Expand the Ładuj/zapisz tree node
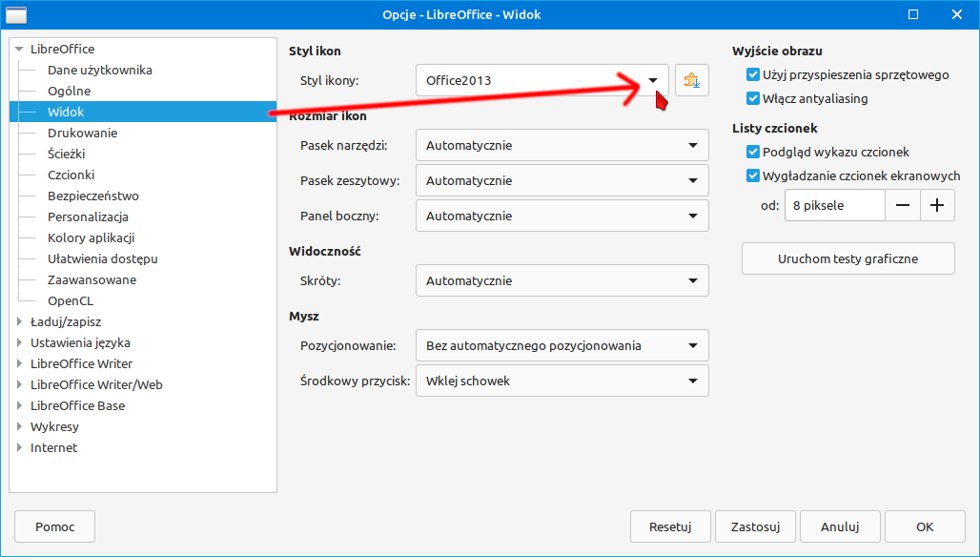 (x=19, y=322)
